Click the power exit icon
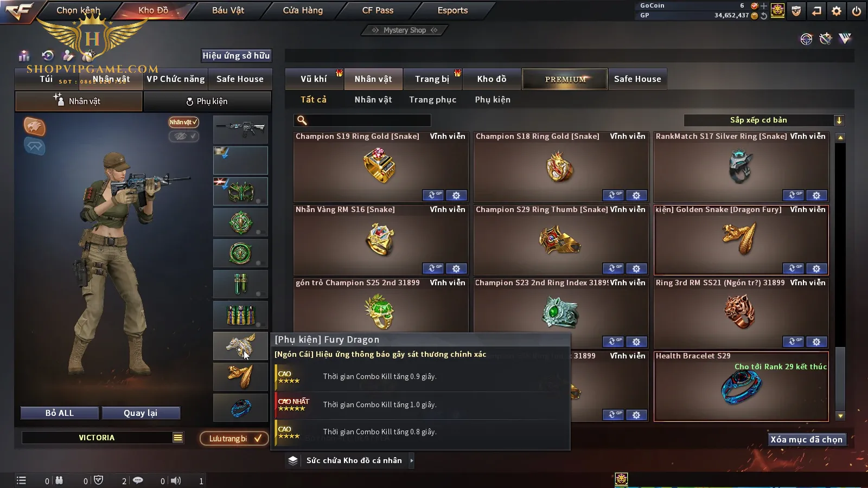Image resolution: width=868 pixels, height=488 pixels. [857, 11]
